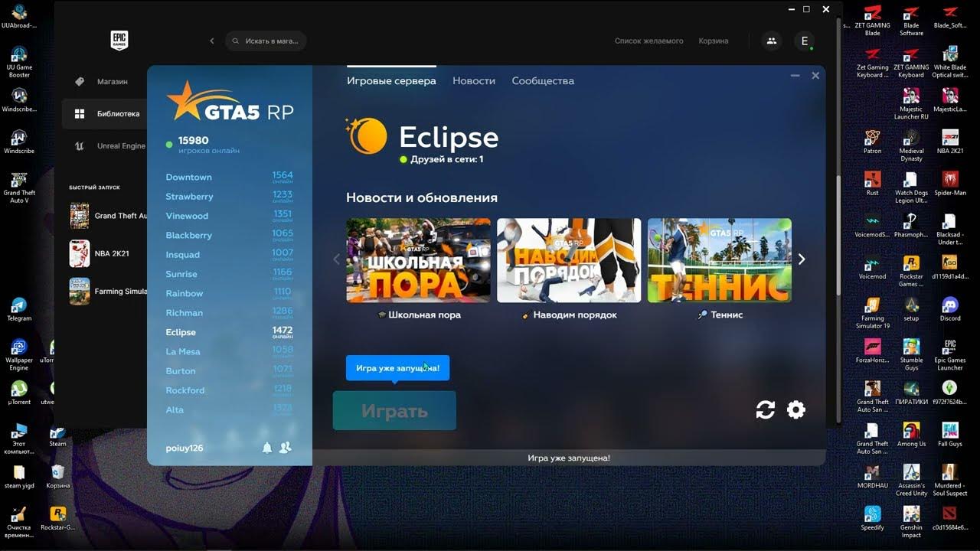Select the µTorrent desktop shortcut
The height and width of the screenshot is (551, 980).
pos(19,393)
